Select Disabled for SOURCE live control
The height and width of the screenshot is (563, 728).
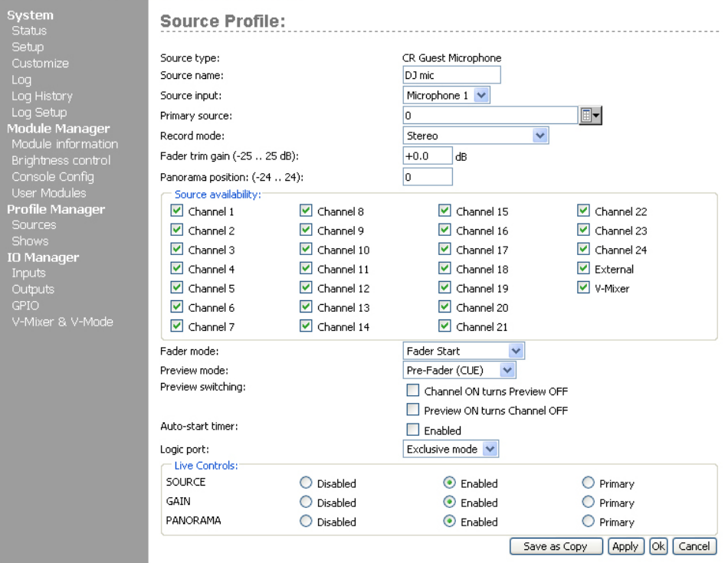[x=307, y=483]
